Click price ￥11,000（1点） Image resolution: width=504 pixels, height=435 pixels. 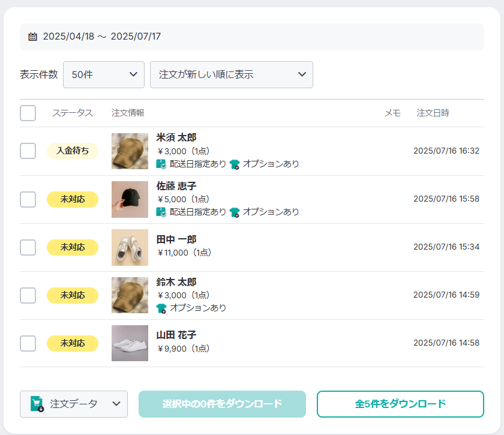point(184,253)
